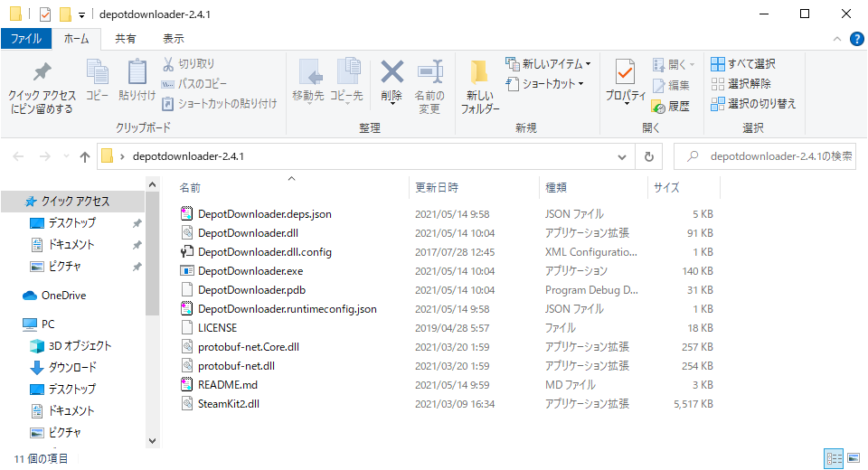Expand address bar history dropdown
Viewport: 868px width, 470px height.
[622, 156]
